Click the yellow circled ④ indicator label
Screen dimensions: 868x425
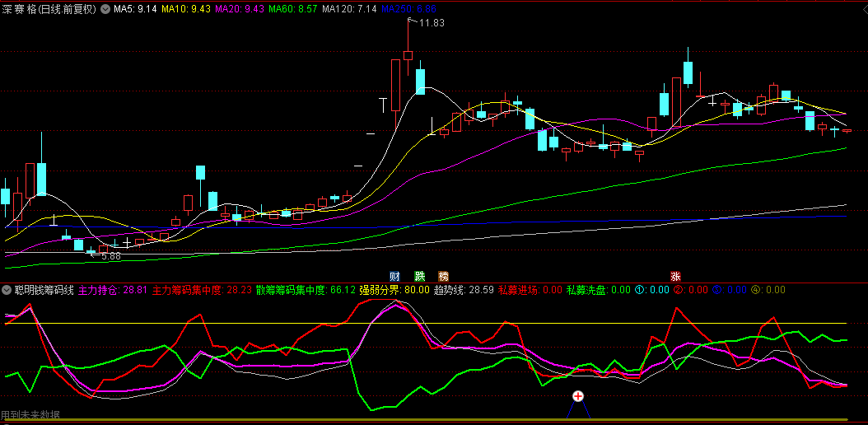755,290
